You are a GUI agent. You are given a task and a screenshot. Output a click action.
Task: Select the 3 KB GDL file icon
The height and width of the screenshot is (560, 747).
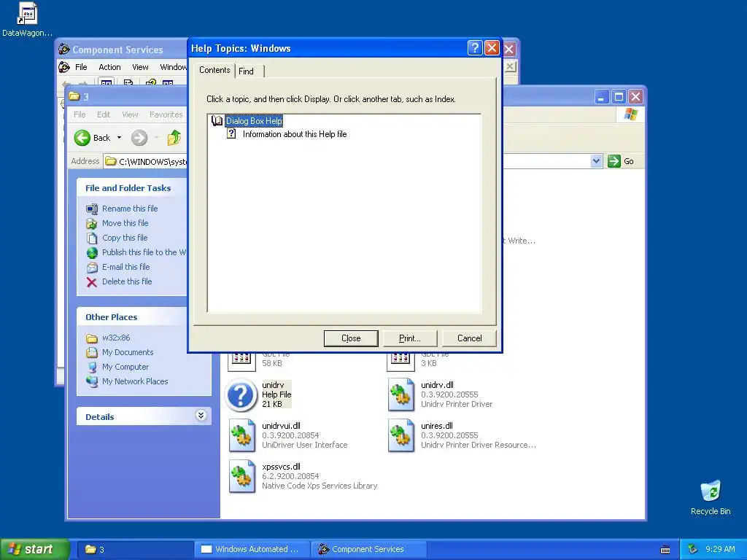point(400,362)
